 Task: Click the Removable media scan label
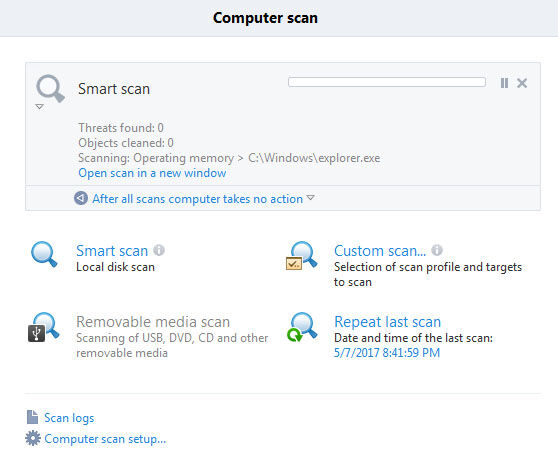[x=153, y=322]
